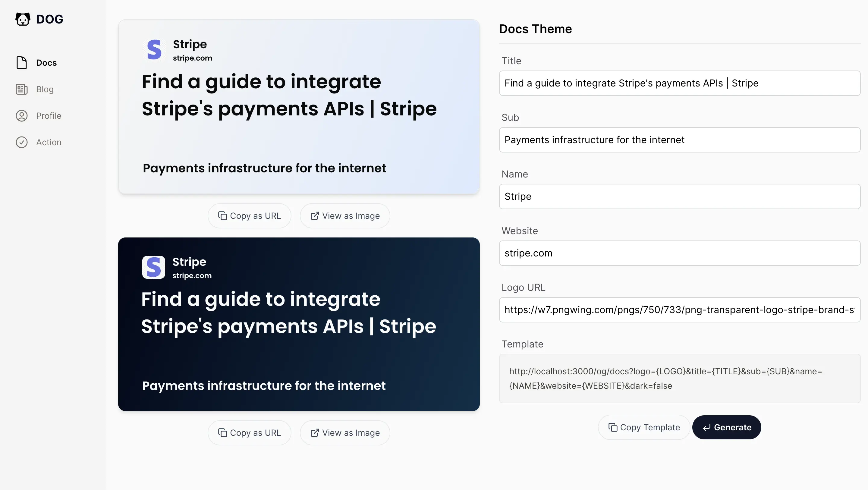Click the Action checkmark-circle icon in sidebar
868x490 pixels.
pos(22,142)
